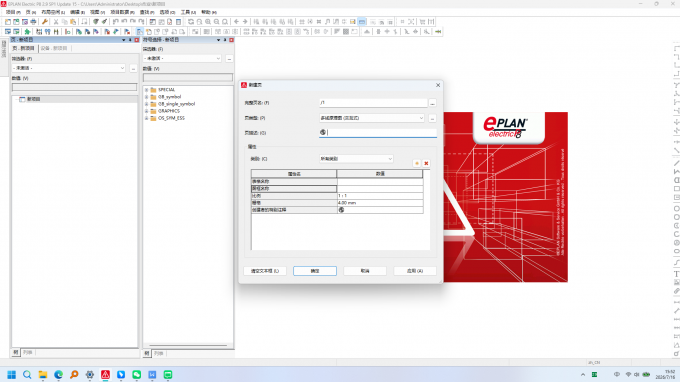The image size is (680, 382).
Task: Open WeChat from the taskbar
Action: 137,375
